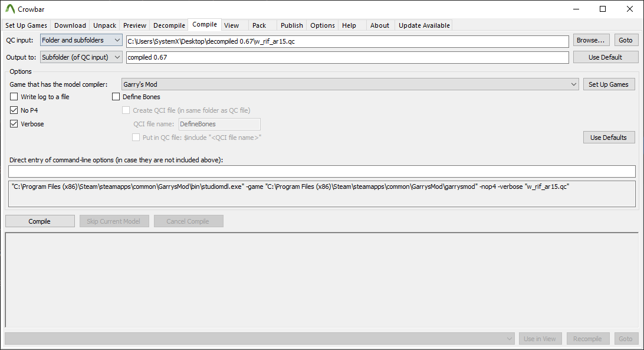Click the Set Up Games button
This screenshot has height=350, width=644.
click(x=609, y=84)
